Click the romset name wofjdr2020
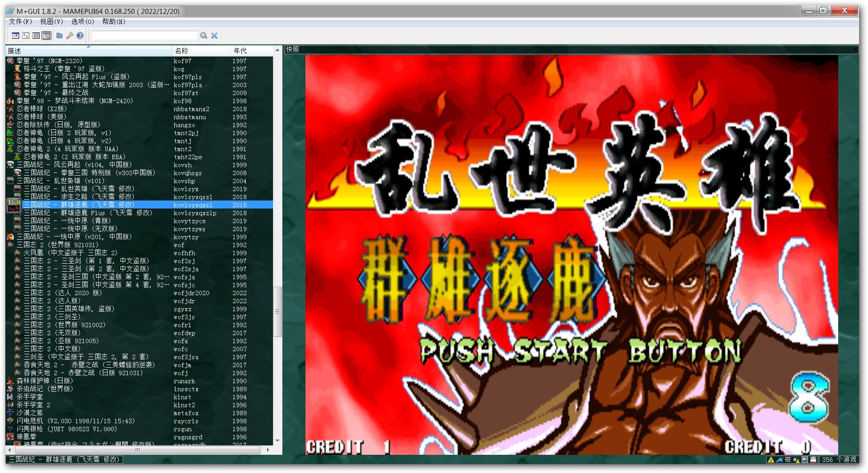The image size is (868, 473). coord(191,293)
